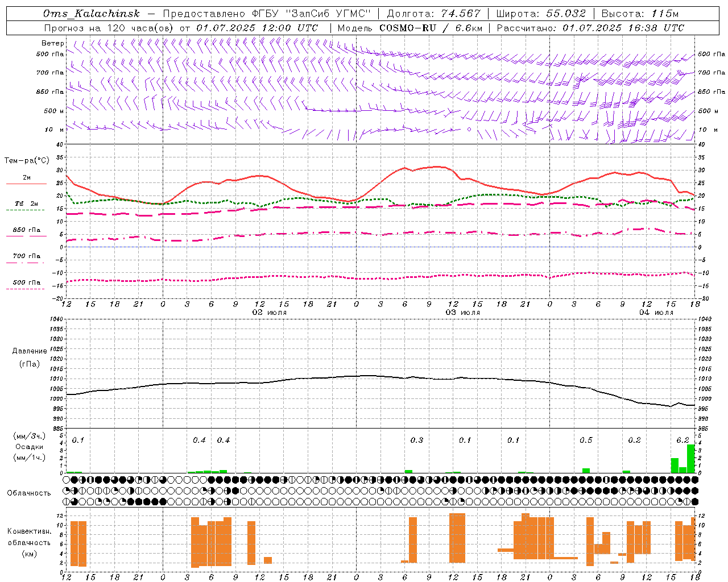Viewport: 728px width, 582px height.
Task: Click the 02 июля date label
Action: click(270, 313)
